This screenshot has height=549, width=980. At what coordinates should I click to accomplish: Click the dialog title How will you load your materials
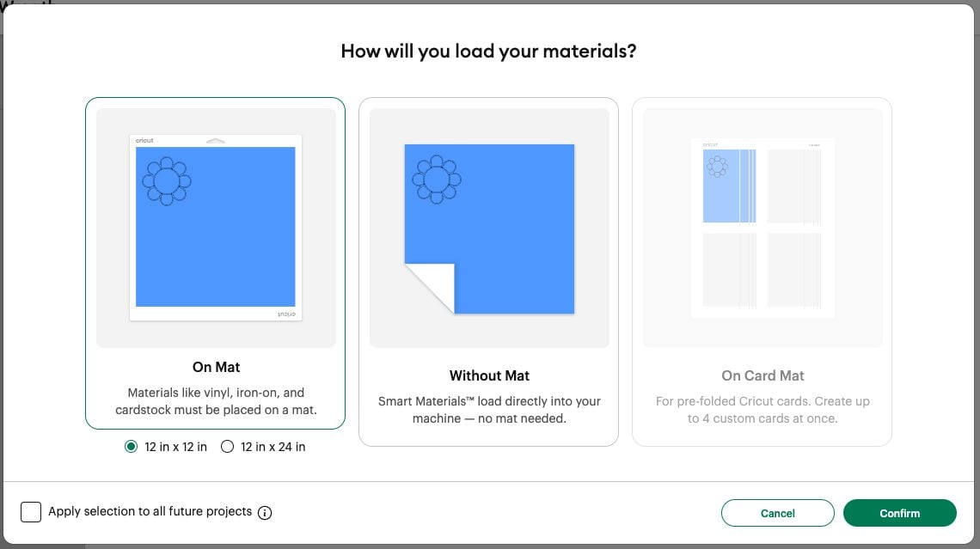point(488,51)
